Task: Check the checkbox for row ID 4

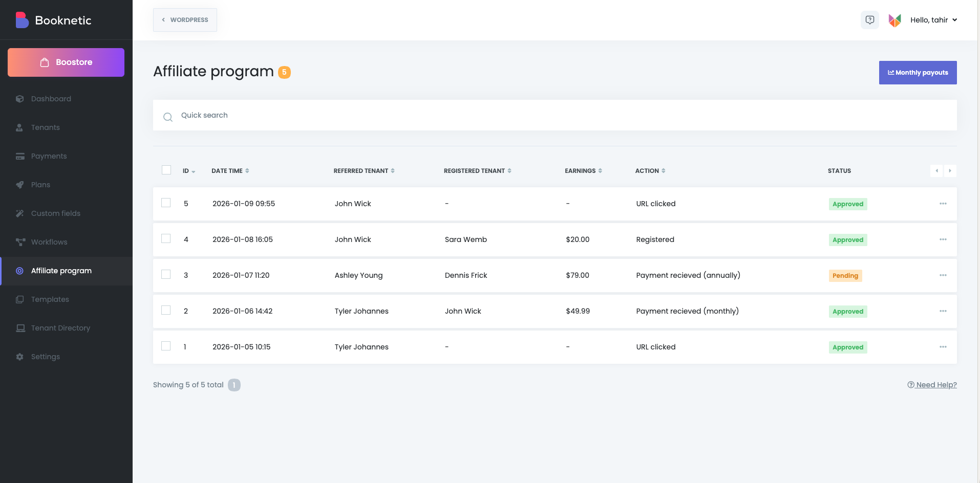Action: click(166, 238)
